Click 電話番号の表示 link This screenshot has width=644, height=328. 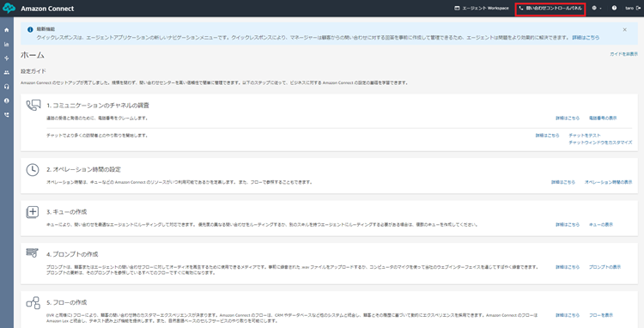point(603,118)
